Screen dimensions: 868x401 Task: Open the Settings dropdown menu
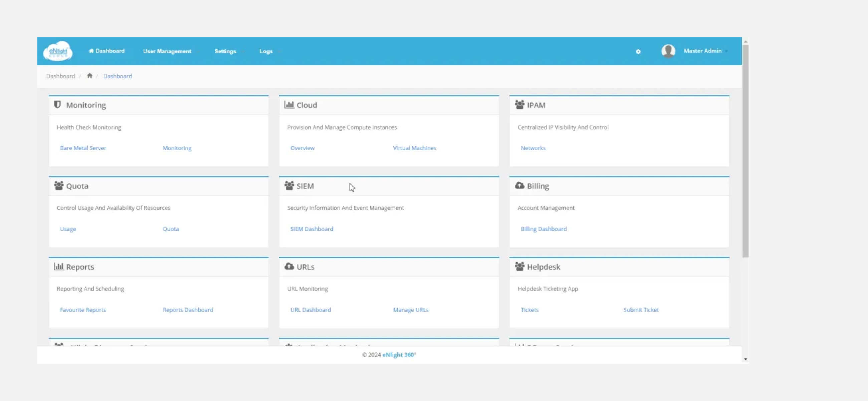pyautogui.click(x=226, y=51)
